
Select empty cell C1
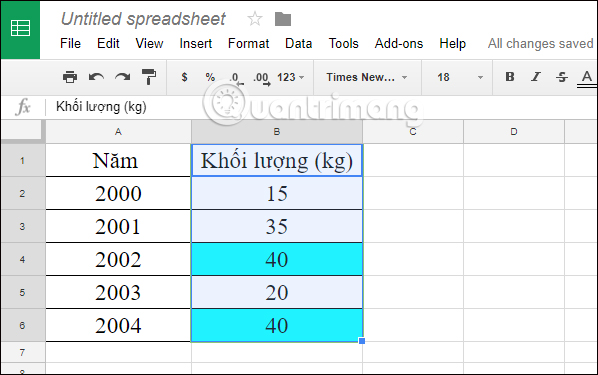tap(413, 160)
